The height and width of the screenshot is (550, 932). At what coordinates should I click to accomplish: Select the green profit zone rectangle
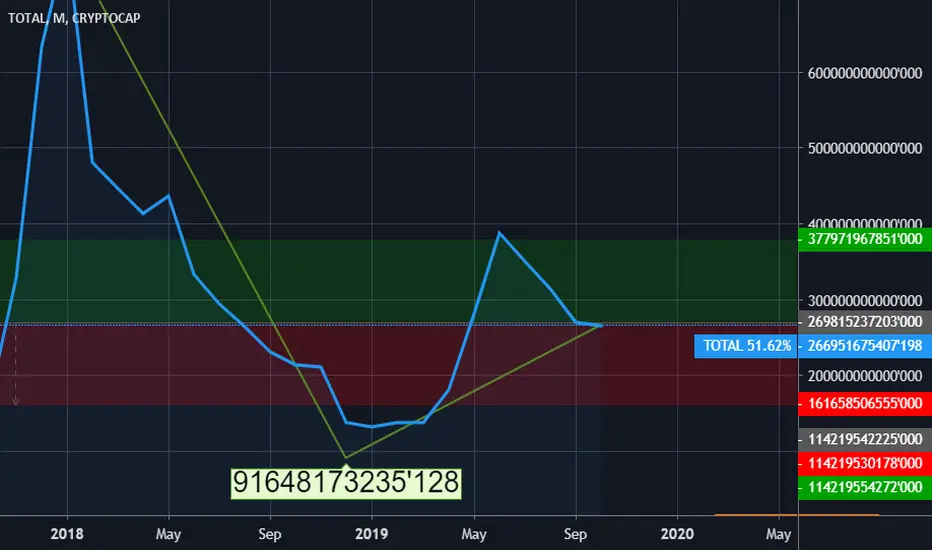click(398, 282)
